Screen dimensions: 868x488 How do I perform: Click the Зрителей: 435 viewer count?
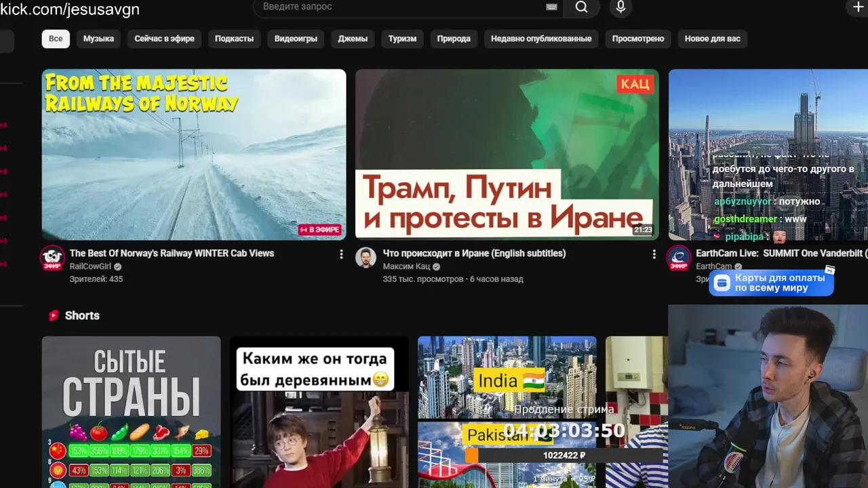pyautogui.click(x=96, y=279)
